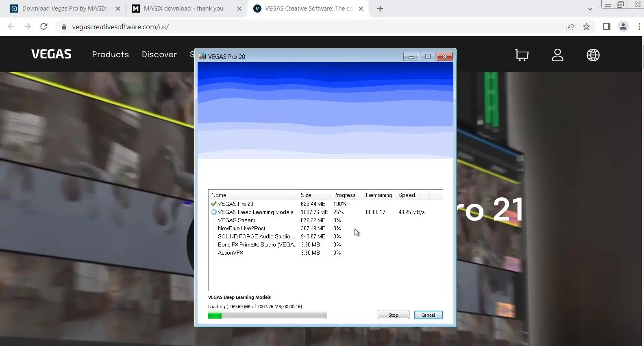Open the browser profile avatar icon

[x=623, y=27]
